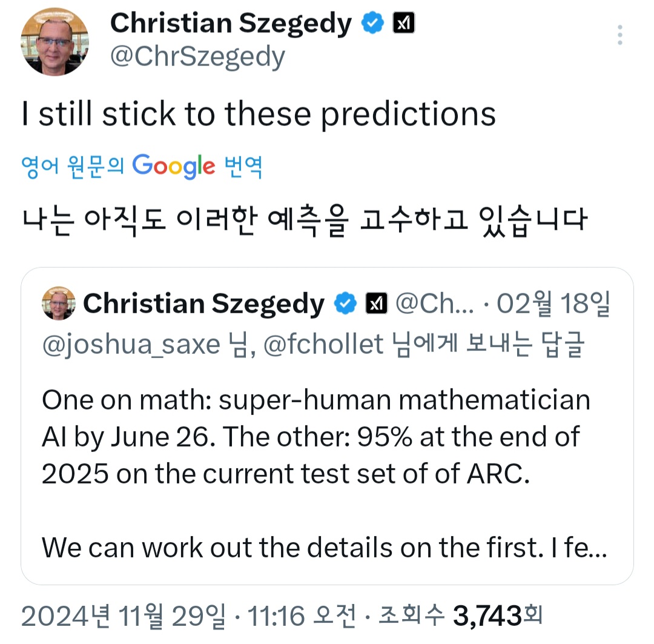
Task: Click the 2024년 11월 29일 timestamp
Action: tap(124, 616)
